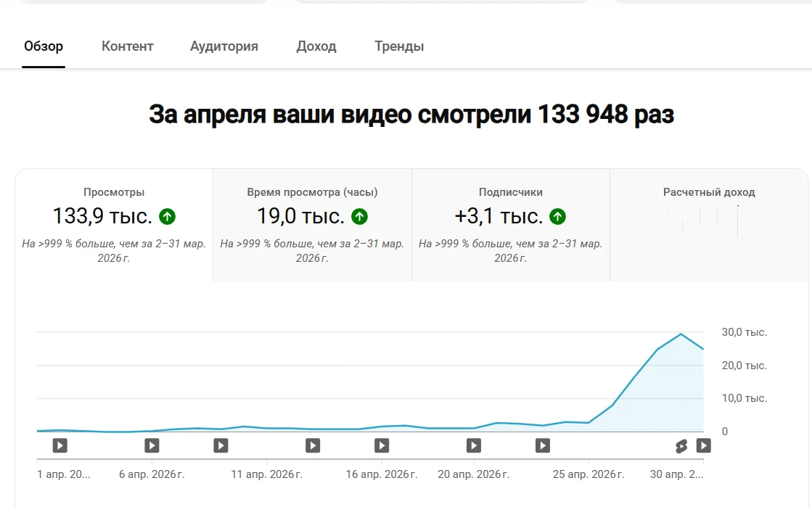Go to the Доход tab

316,46
